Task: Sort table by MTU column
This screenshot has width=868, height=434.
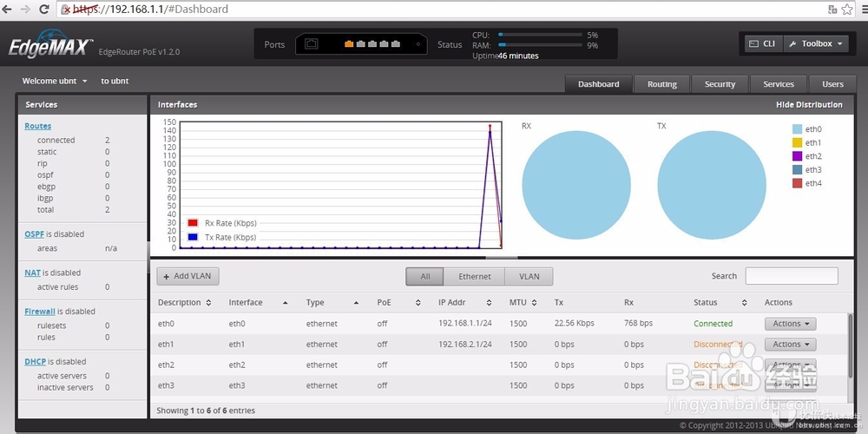Action: 523,302
